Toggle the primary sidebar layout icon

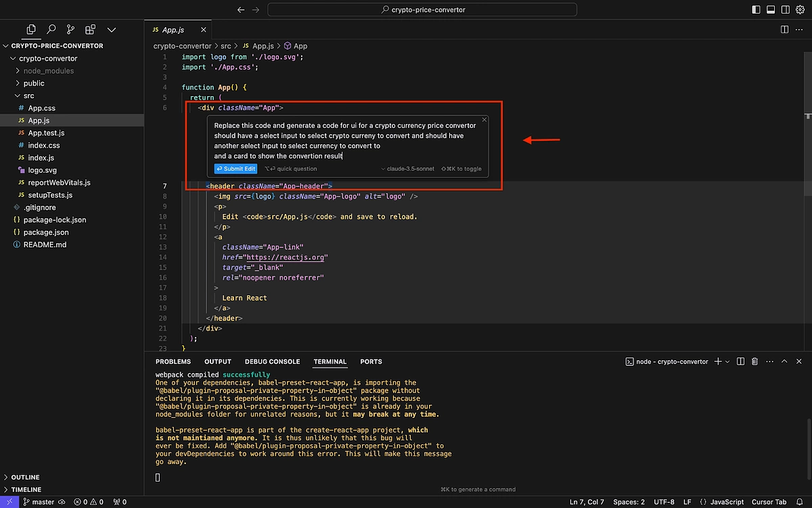[757, 9]
